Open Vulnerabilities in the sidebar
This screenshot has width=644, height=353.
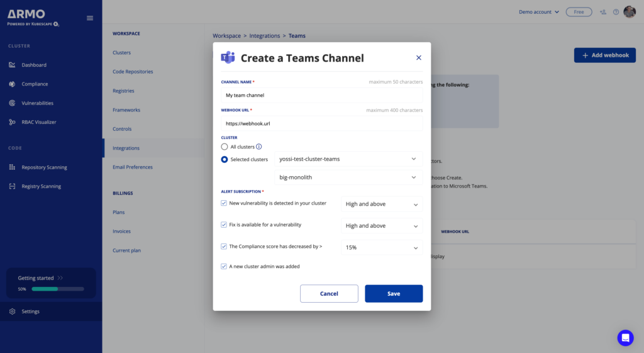37,103
